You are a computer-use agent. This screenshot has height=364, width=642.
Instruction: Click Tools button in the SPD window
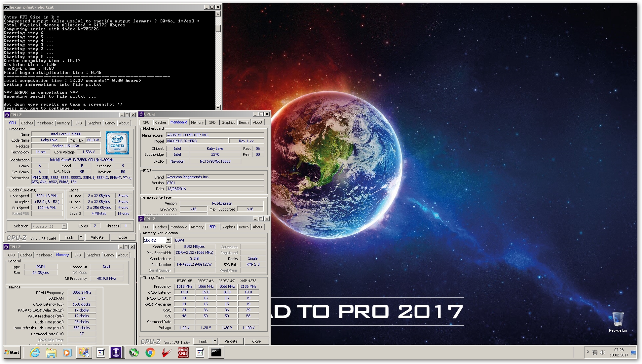(203, 341)
